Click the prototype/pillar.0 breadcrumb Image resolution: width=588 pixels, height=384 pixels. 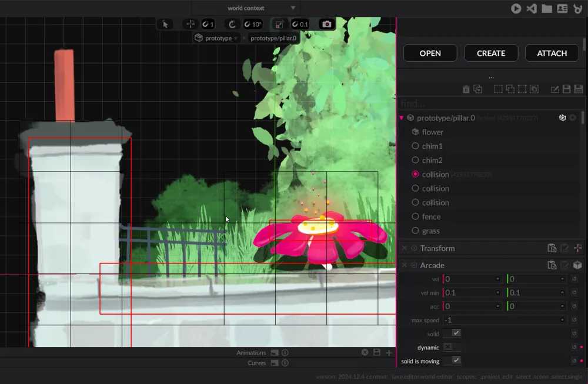(273, 38)
